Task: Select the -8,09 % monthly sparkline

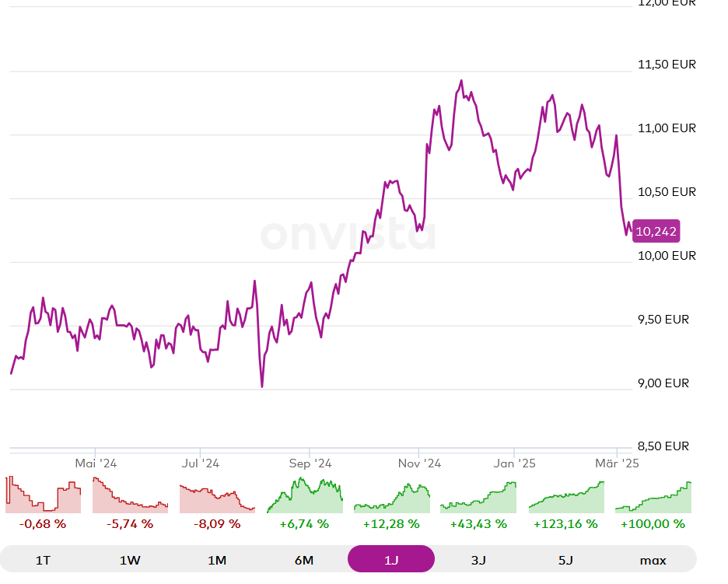Action: coord(217,498)
